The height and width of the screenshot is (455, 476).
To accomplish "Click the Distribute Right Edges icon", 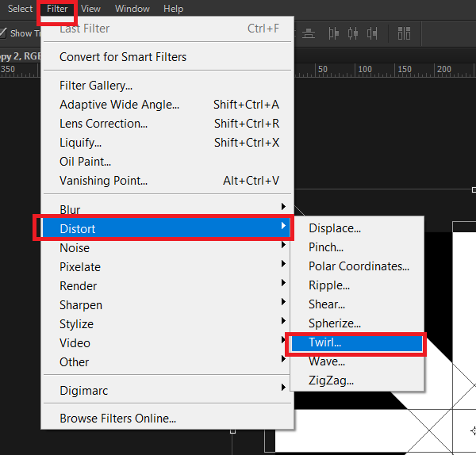I will point(371,33).
